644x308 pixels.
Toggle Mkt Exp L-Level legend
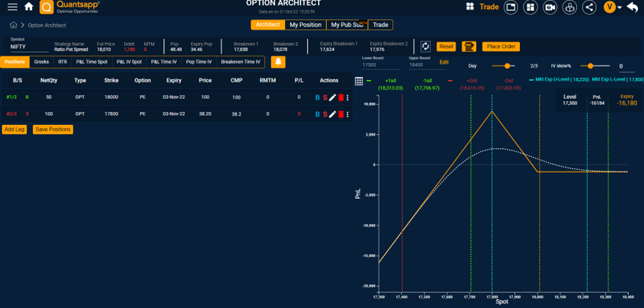[618, 80]
